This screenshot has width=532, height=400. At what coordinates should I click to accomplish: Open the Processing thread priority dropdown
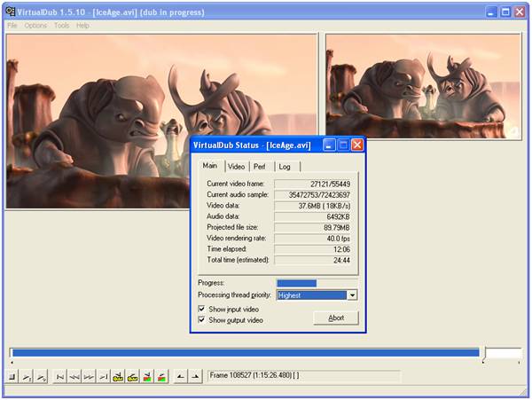pyautogui.click(x=352, y=295)
